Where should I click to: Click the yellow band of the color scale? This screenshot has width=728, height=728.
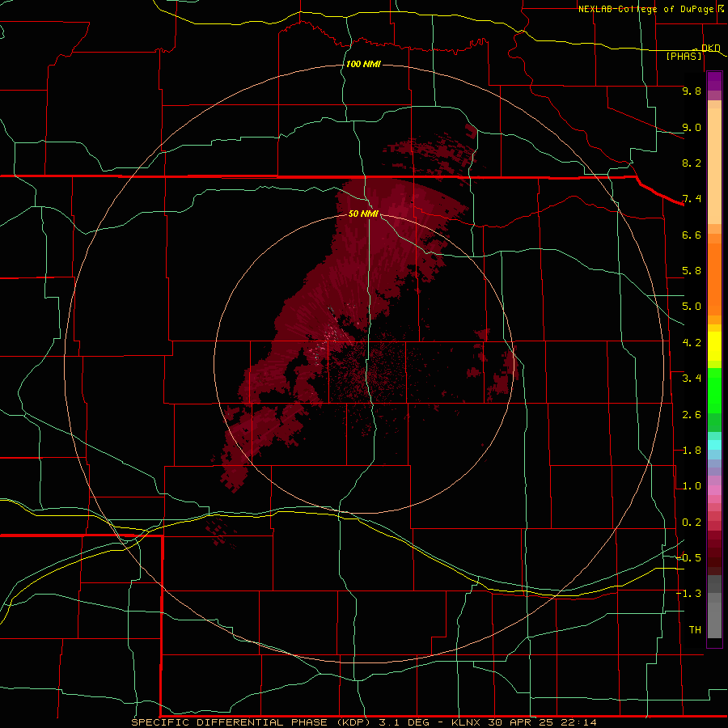tap(714, 346)
